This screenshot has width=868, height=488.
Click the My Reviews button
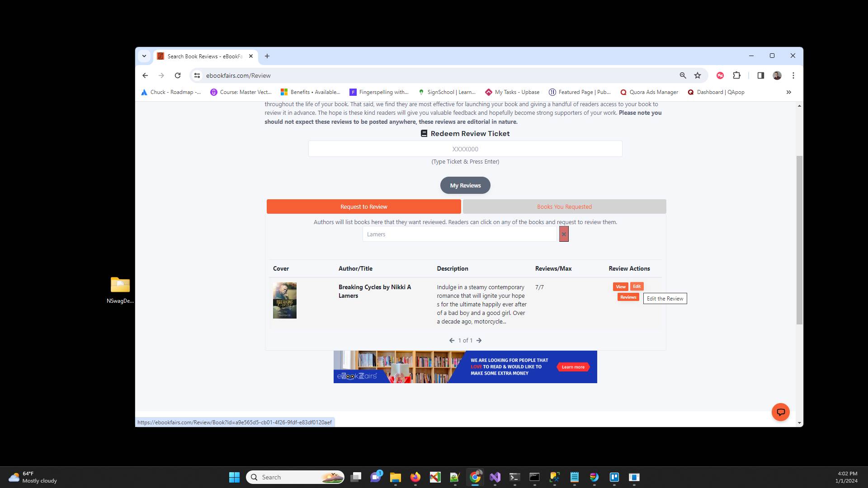tap(465, 185)
